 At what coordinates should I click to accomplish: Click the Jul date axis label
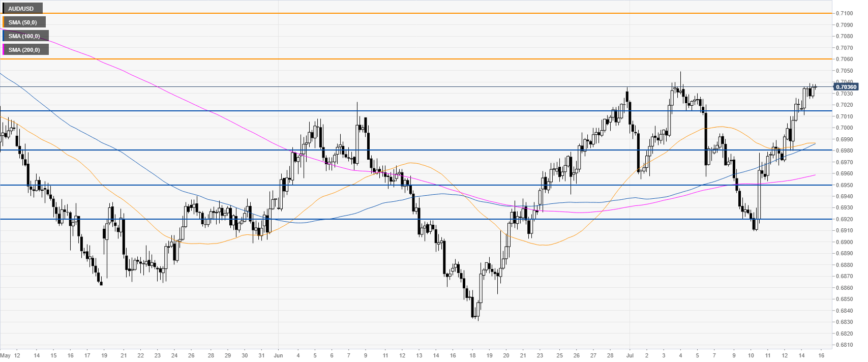(629, 355)
